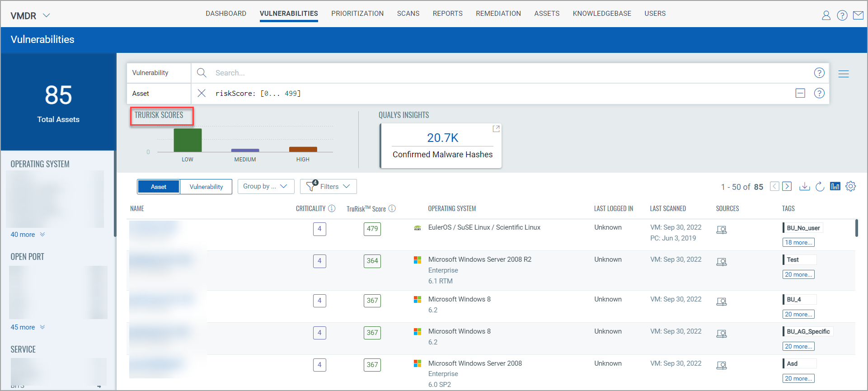Click the purple MEDIUM TruRisk bar
Viewport: 868px width, 391px height.
point(245,150)
